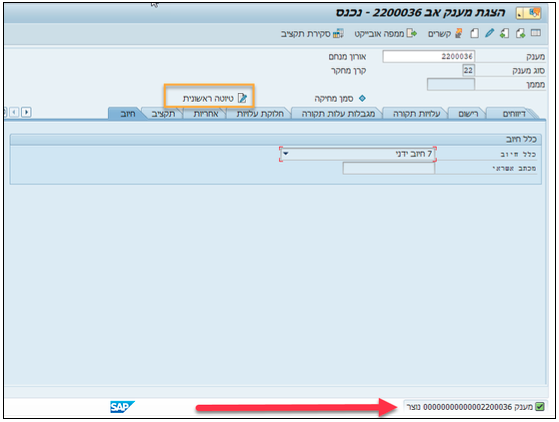This screenshot has height=422, width=559.
Task: Click the סמן מחיקה deletion flag button
Action: (x=340, y=98)
